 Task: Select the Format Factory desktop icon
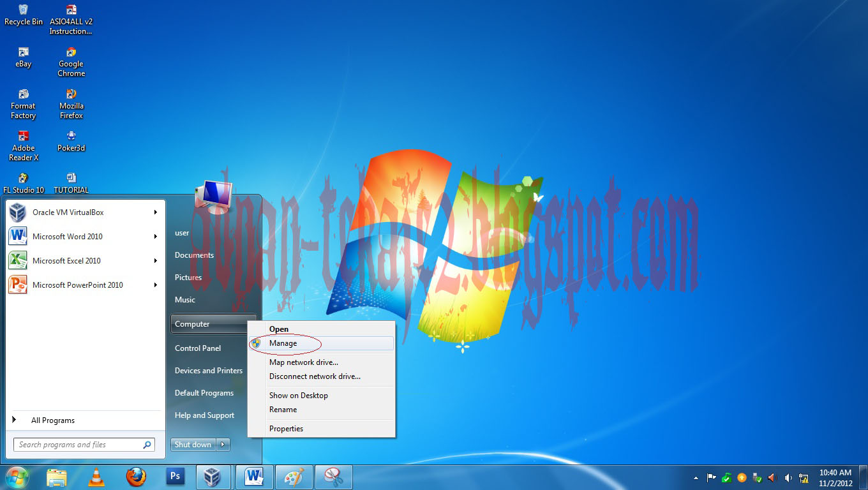[x=23, y=104]
